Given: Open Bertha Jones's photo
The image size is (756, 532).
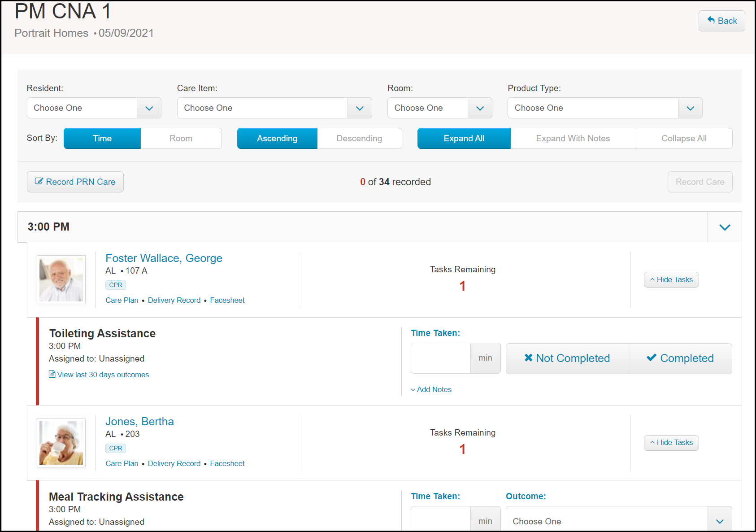Looking at the screenshot, I should point(61,443).
